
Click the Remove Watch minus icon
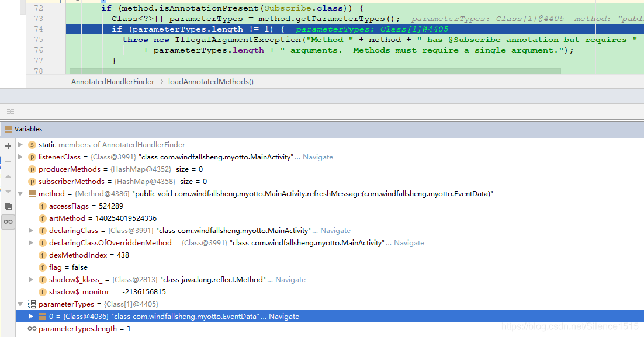pos(8,161)
